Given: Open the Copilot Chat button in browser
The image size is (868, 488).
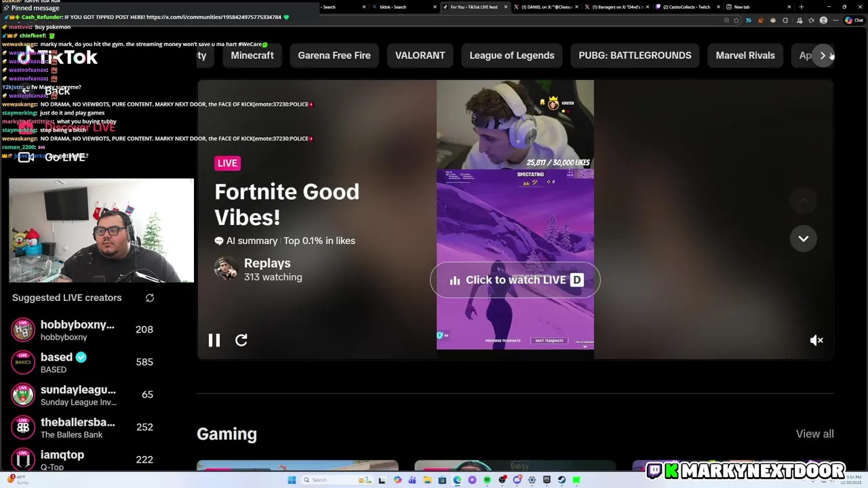Looking at the screenshot, I should click(853, 20).
